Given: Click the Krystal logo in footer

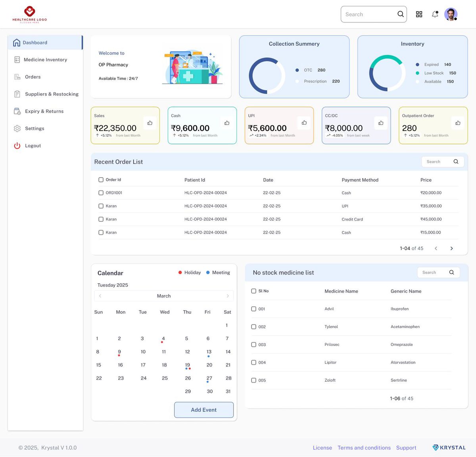Looking at the screenshot, I should click(x=449, y=447).
